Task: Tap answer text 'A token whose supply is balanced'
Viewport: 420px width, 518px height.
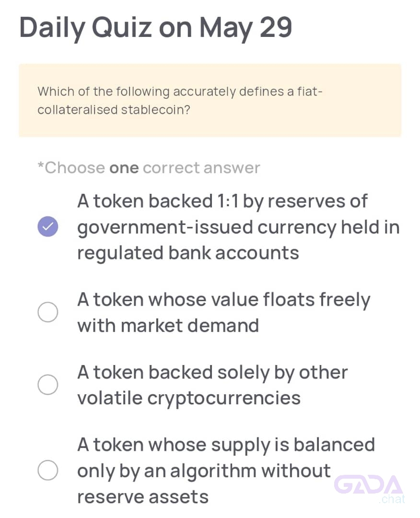Action: (226, 445)
